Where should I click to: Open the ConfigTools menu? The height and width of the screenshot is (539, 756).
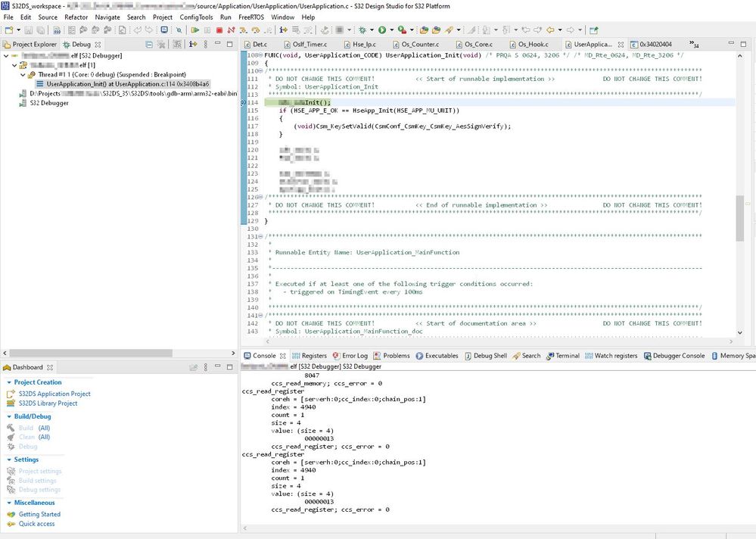tap(196, 17)
